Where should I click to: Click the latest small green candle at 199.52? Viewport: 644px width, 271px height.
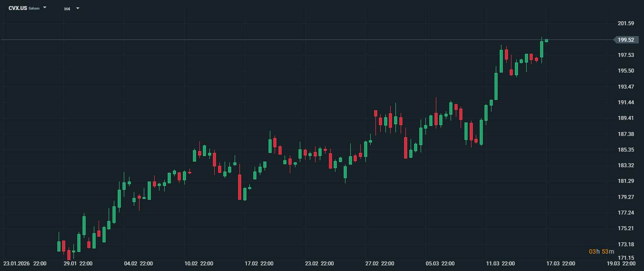546,40
